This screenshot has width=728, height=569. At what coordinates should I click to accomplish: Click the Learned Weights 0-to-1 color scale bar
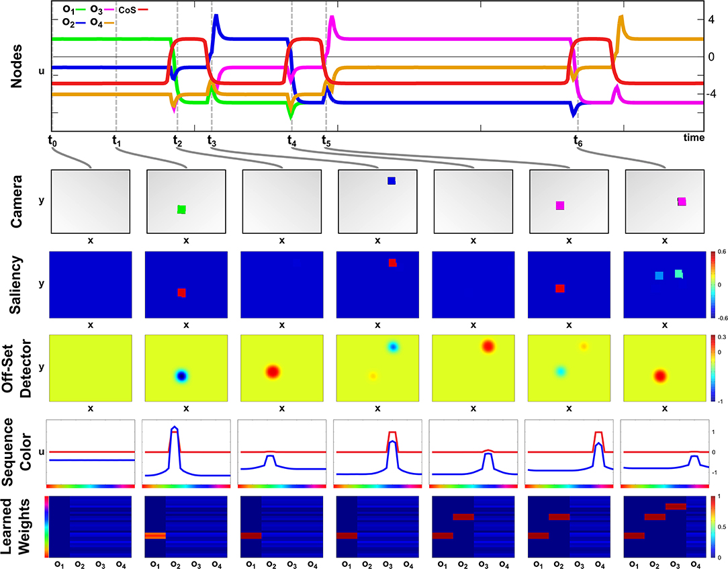pos(713,527)
